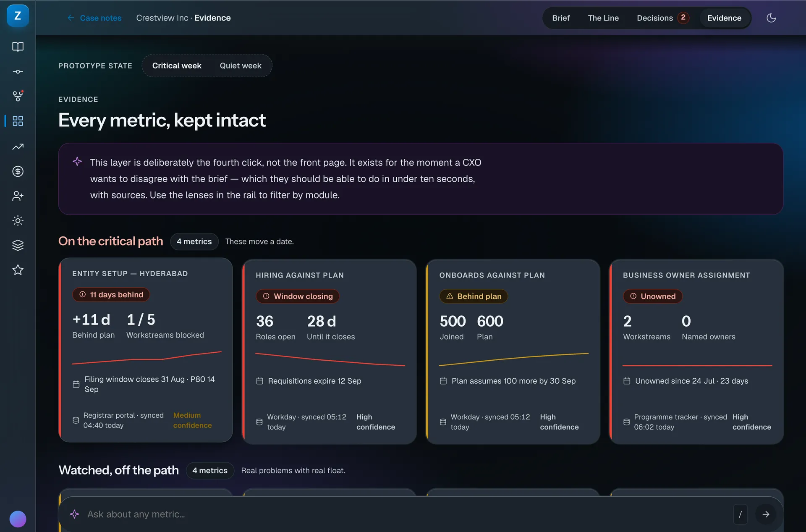
Task: Click the Z app logo
Action: coord(18,16)
